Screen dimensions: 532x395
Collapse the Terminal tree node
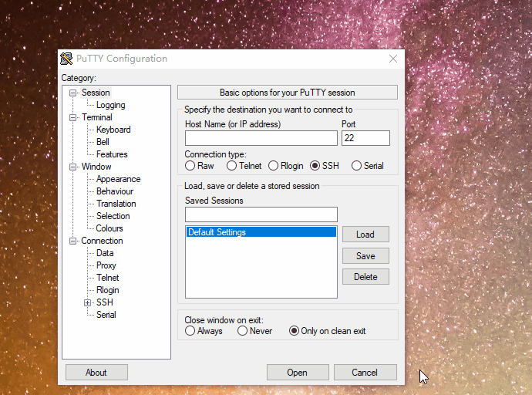72,118
